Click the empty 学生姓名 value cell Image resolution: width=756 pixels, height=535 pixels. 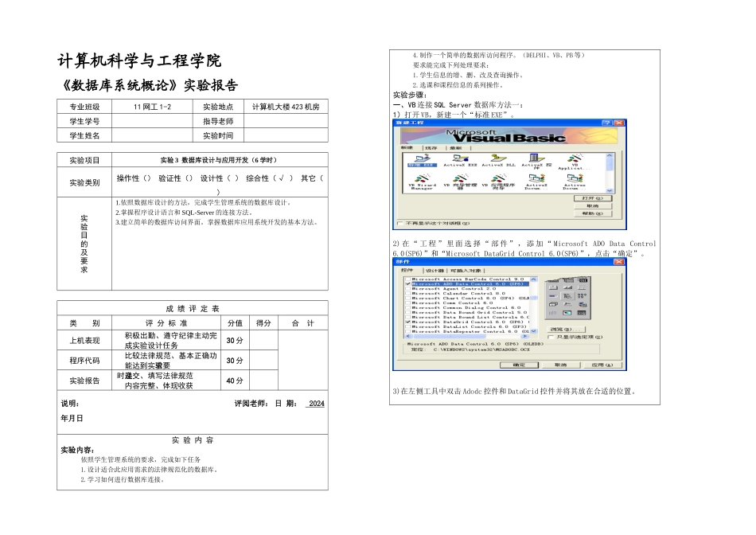152,135
